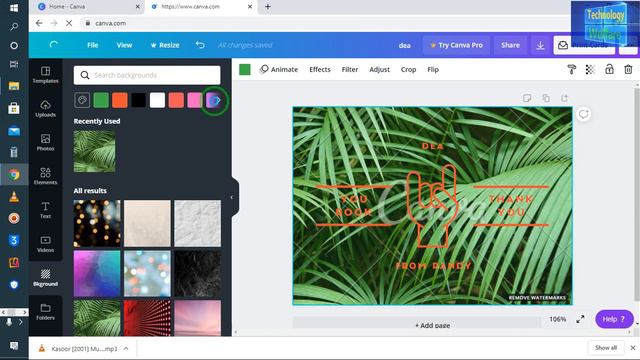Select the Crop tool
Viewport: 640px width, 360px height.
point(408,69)
